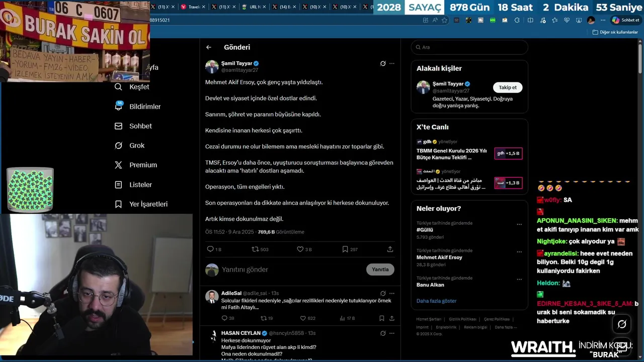Image resolution: width=644 pixels, height=362 pixels.
Task: Open Çerez Politikası footer link
Action: coord(497,319)
